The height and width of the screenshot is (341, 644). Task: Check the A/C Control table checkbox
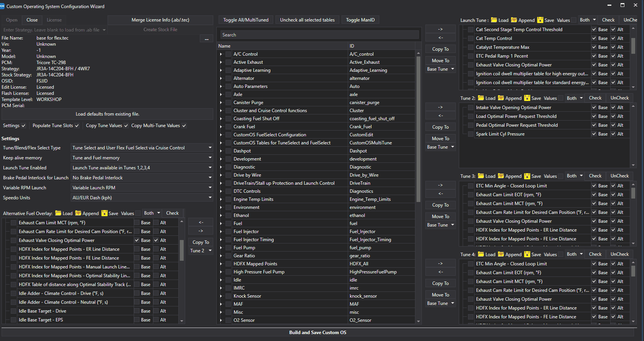[228, 54]
